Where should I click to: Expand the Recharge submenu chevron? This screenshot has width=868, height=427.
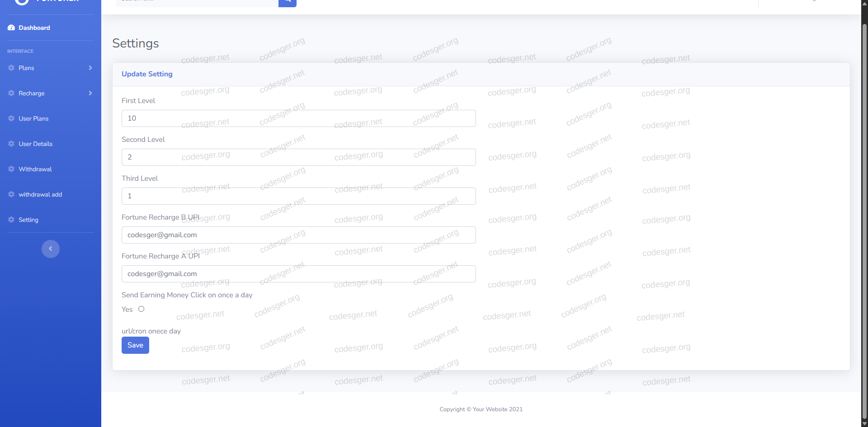pos(90,93)
